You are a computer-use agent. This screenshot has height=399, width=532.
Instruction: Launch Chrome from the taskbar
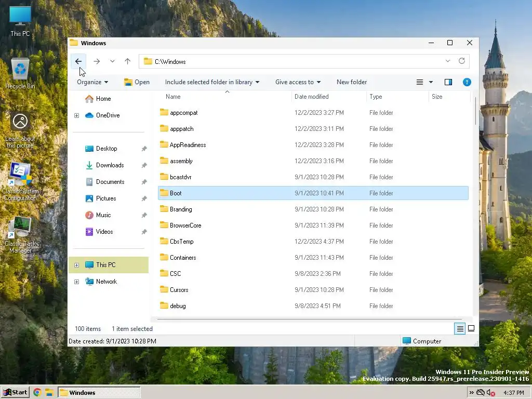[x=37, y=393]
